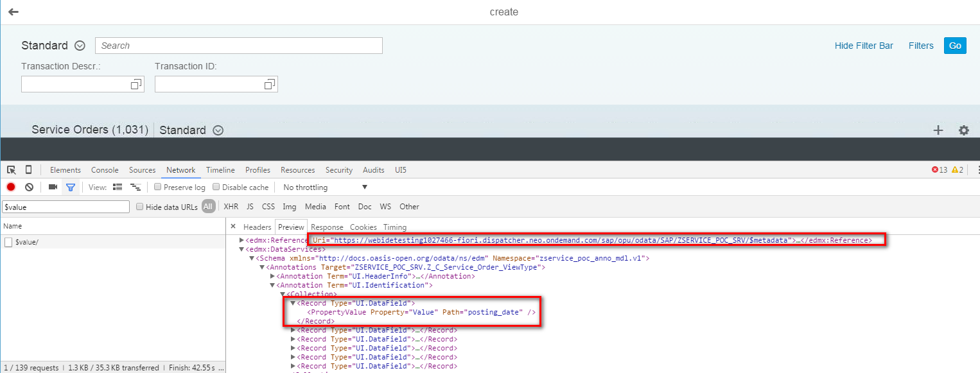
Task: Collapse the posting_date Record node
Action: click(x=293, y=303)
